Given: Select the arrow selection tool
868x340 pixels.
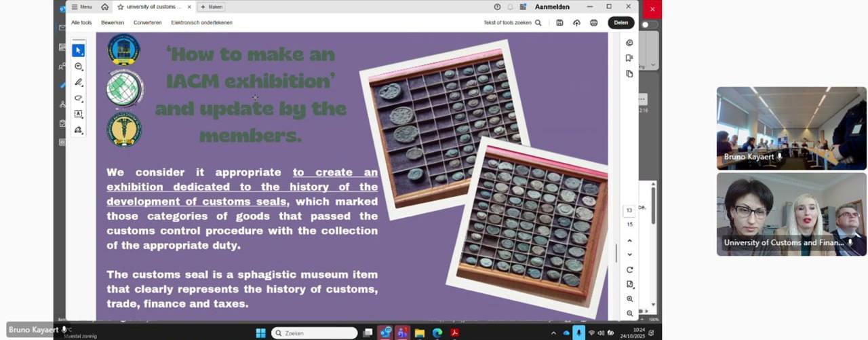Looking at the screenshot, I should 79,50.
